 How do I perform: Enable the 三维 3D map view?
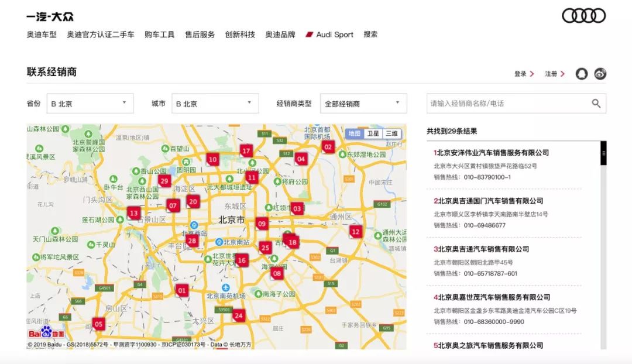[391, 133]
